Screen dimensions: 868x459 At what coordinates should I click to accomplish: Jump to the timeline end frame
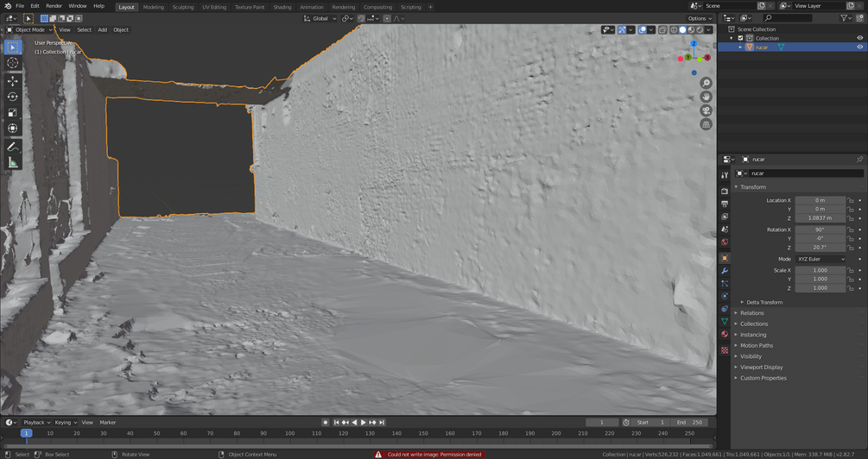(x=382, y=423)
